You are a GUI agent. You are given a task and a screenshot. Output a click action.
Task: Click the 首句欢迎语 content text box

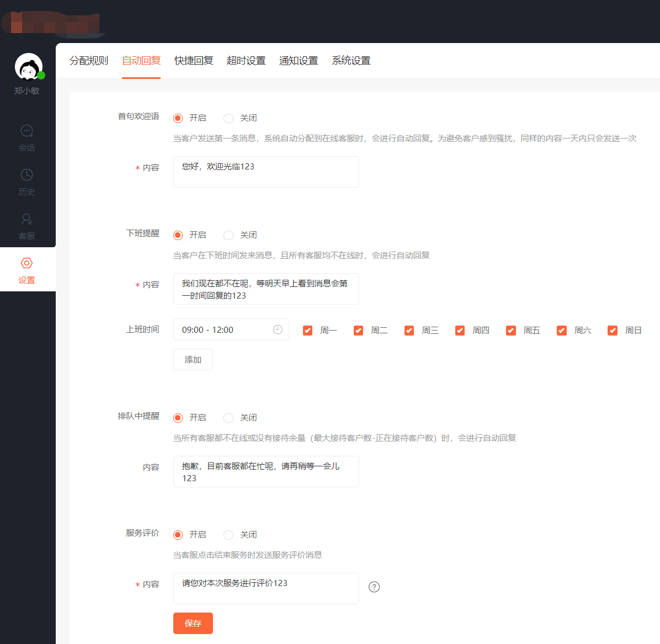coord(266,172)
